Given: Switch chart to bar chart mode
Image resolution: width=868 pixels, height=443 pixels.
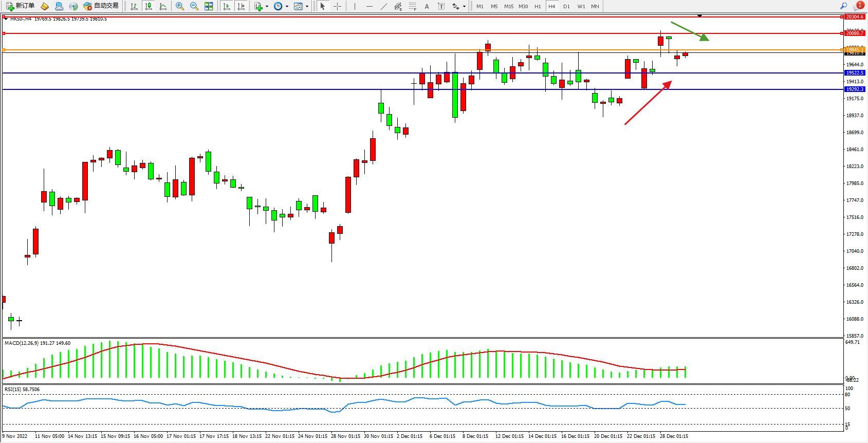Looking at the screenshot, I should 134,6.
